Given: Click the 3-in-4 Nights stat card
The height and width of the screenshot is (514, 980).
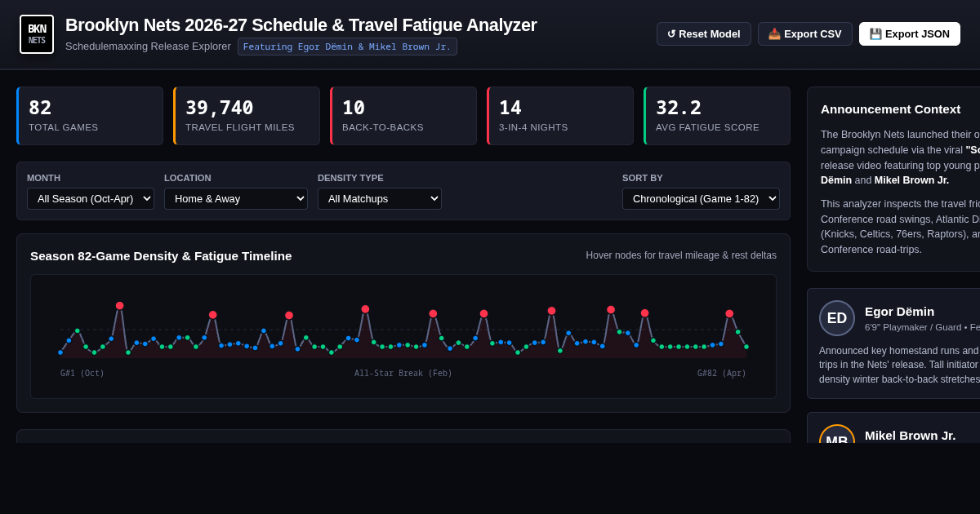Looking at the screenshot, I should [x=560, y=116].
